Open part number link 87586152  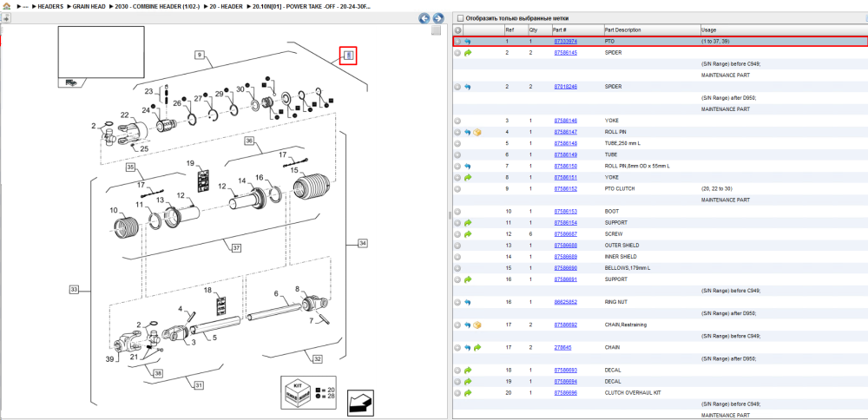pos(566,188)
